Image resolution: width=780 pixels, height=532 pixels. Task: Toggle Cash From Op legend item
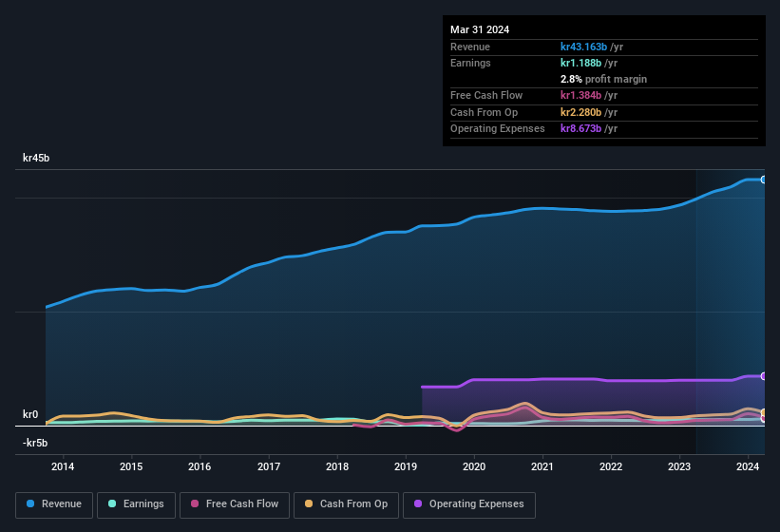[345, 503]
